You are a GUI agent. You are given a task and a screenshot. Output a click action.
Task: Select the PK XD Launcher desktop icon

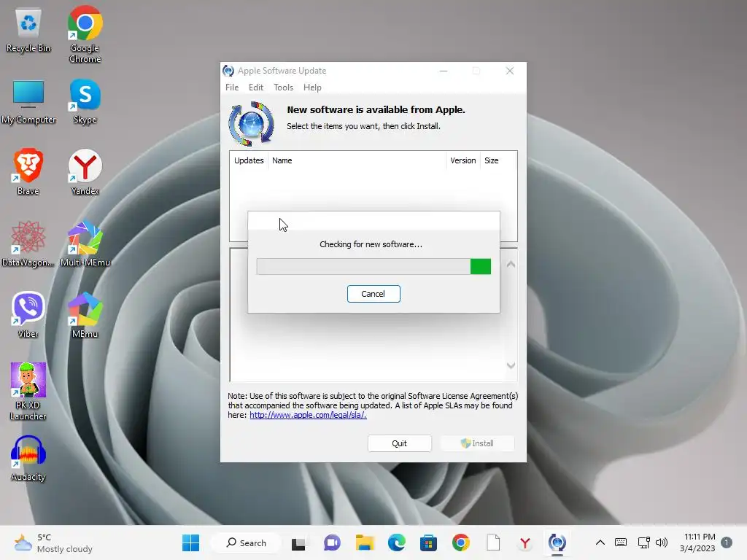[x=28, y=392]
